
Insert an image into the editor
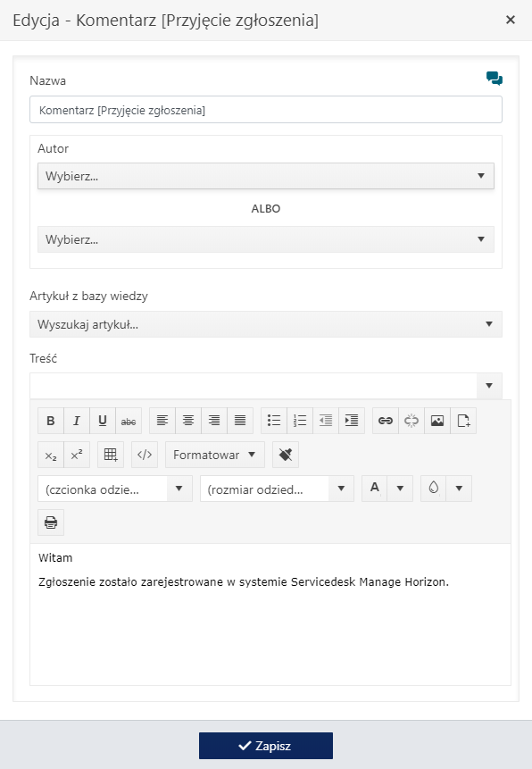point(437,421)
